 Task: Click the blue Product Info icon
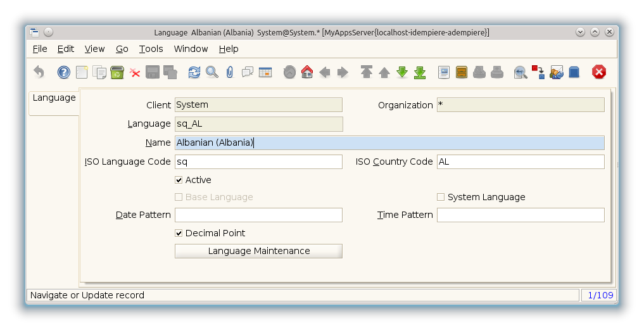click(574, 72)
